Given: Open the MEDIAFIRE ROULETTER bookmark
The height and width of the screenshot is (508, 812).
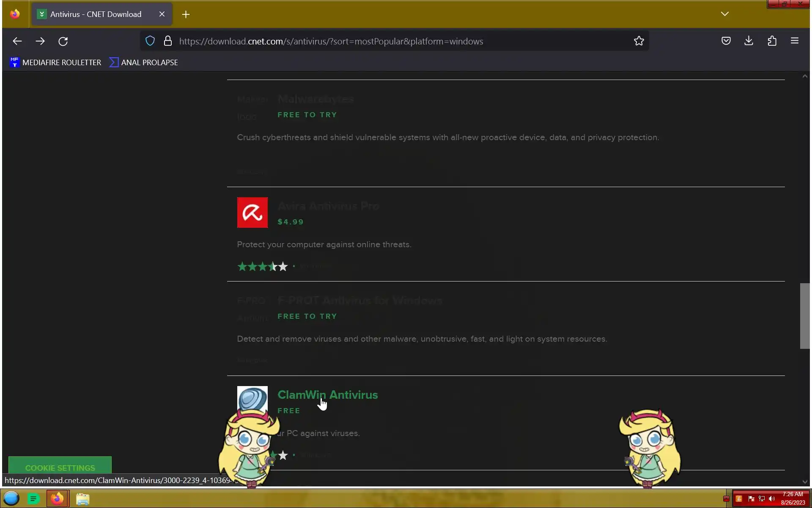Looking at the screenshot, I should (x=55, y=63).
